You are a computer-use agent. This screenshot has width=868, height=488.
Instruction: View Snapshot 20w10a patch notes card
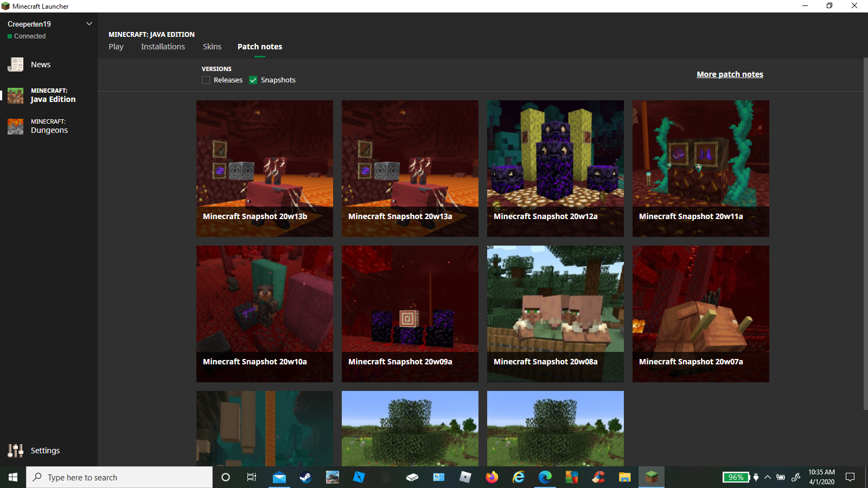pyautogui.click(x=265, y=314)
